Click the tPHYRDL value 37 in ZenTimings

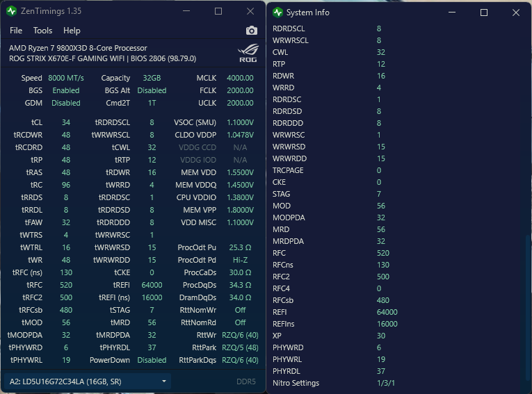[152, 347]
